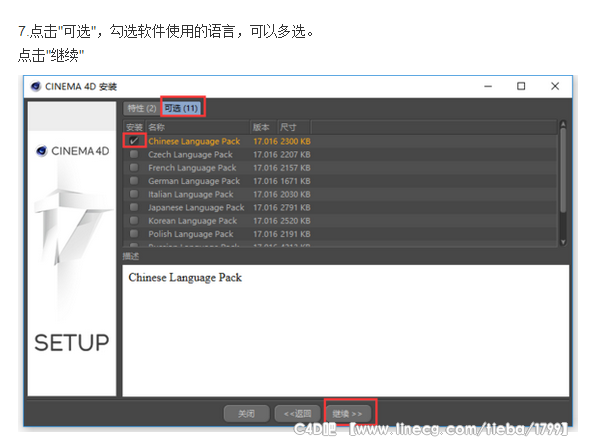Image resolution: width=594 pixels, height=446 pixels.
Task: Uncheck Chinese Language Pack checkbox
Action: click(134, 141)
